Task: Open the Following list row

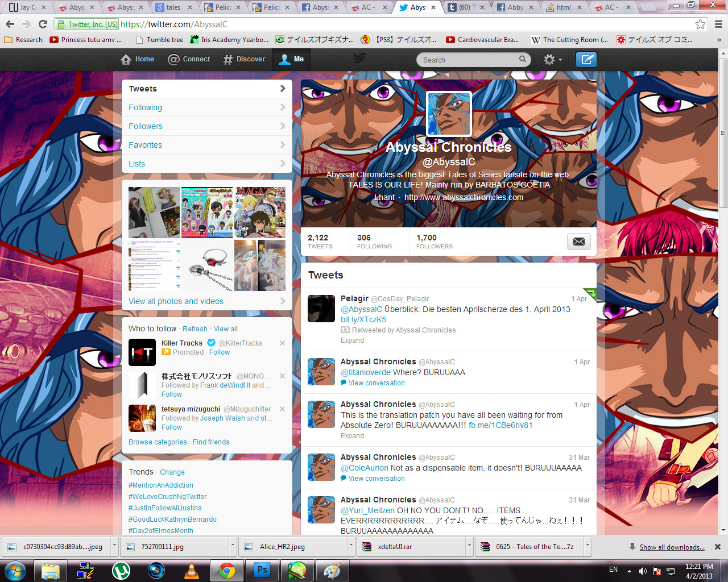Action: click(x=207, y=107)
